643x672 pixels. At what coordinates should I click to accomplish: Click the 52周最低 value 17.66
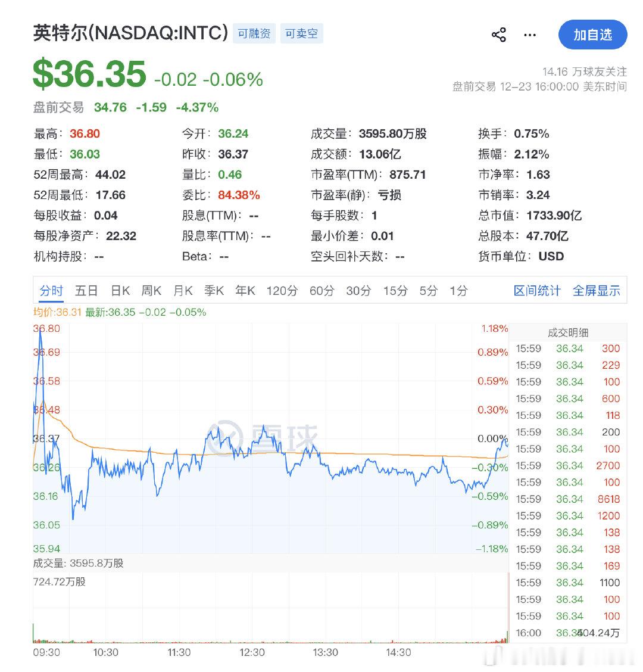click(x=111, y=195)
